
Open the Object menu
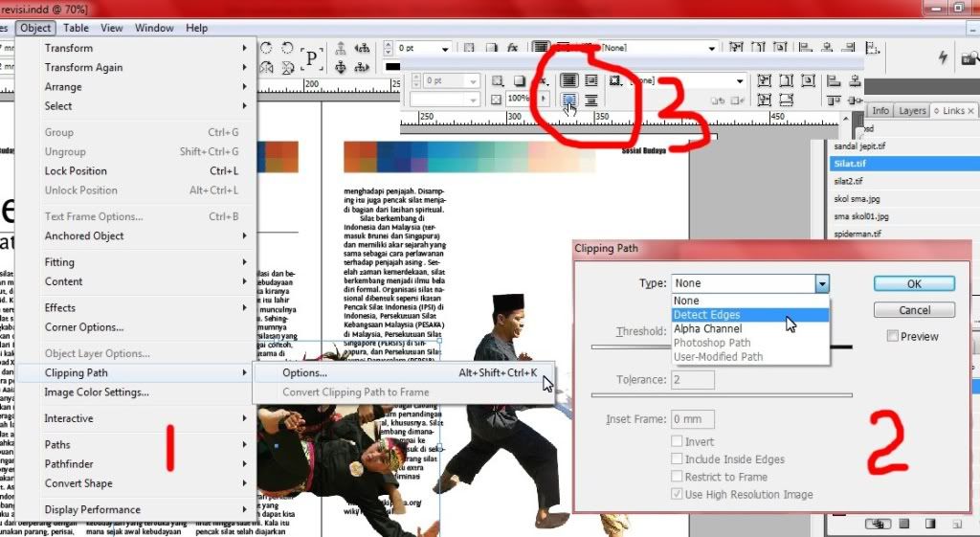(35, 28)
